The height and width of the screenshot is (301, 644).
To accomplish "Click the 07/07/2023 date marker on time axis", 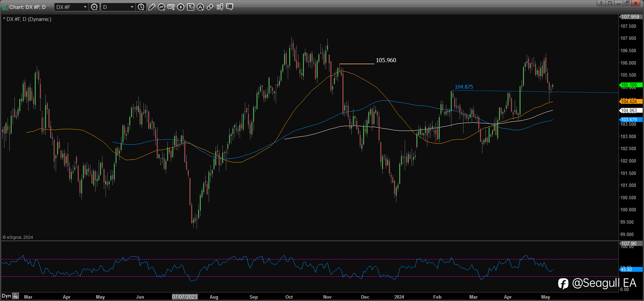I will (x=185, y=297).
